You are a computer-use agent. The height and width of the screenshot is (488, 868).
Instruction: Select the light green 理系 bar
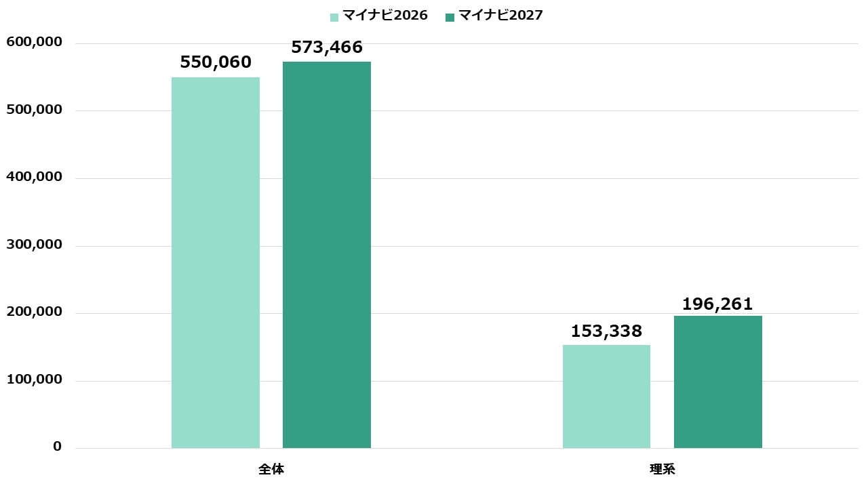(606, 396)
